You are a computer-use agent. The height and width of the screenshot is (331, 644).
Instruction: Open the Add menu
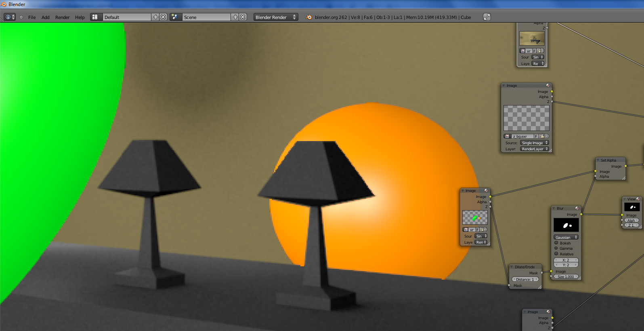click(x=46, y=17)
